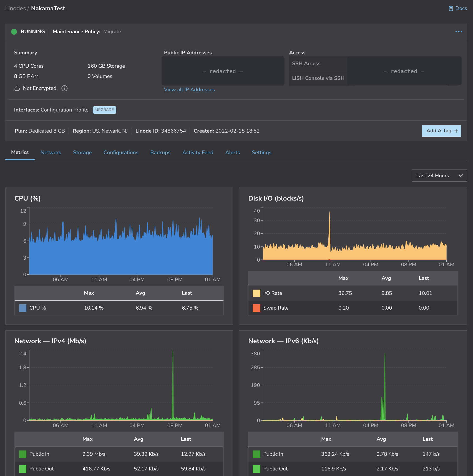The width and height of the screenshot is (473, 476).
Task: Click the redacted SSH access box
Action: (404, 71)
